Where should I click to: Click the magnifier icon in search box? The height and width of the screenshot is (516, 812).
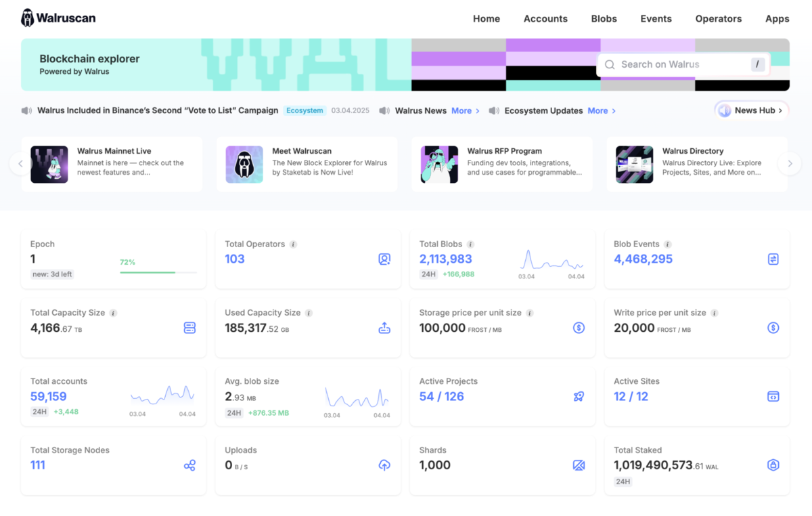click(610, 64)
